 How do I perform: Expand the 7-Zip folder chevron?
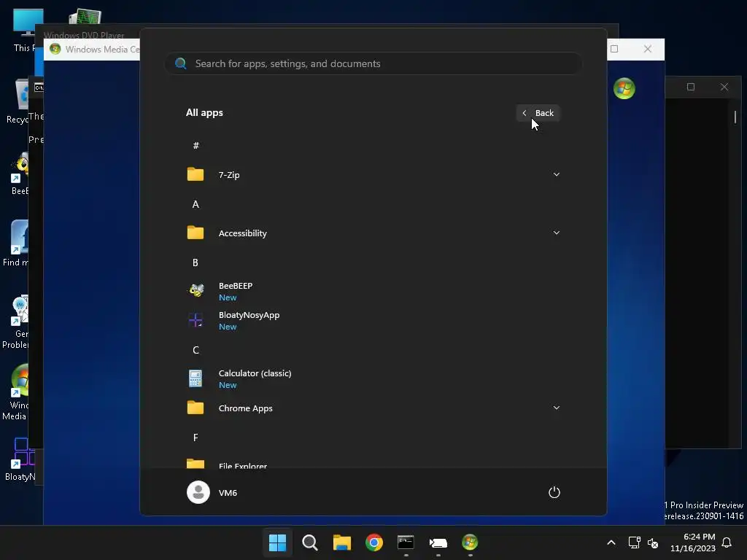[x=556, y=174]
